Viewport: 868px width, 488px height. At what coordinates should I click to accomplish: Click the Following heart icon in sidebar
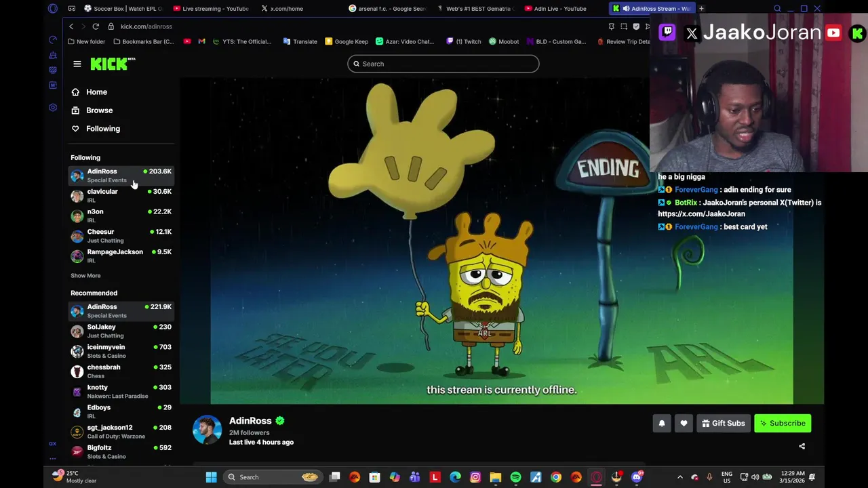coord(75,129)
